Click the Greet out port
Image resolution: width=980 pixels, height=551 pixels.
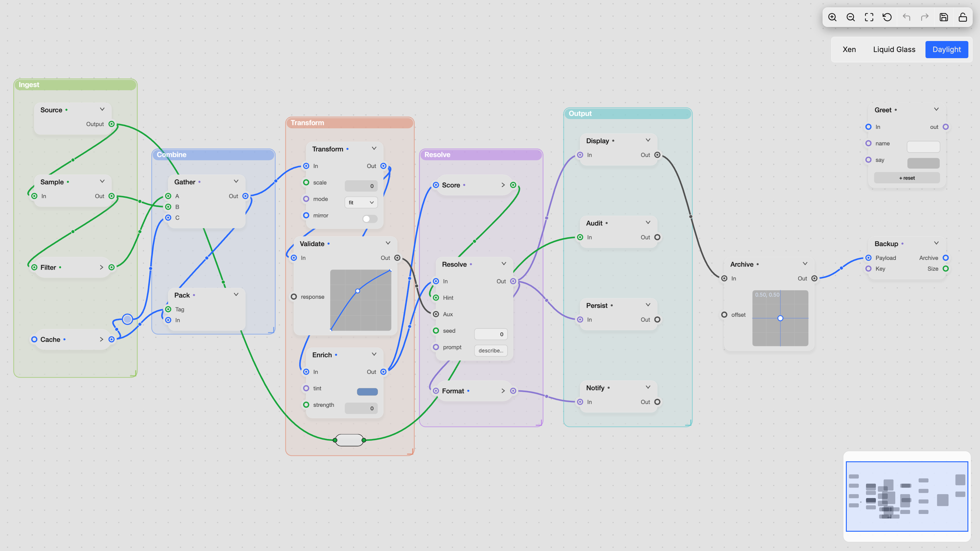[946, 127]
